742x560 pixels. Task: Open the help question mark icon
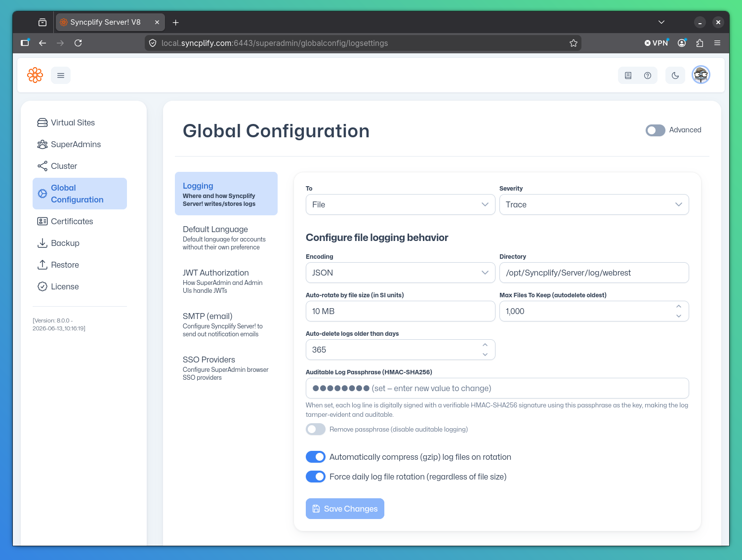[x=648, y=76]
